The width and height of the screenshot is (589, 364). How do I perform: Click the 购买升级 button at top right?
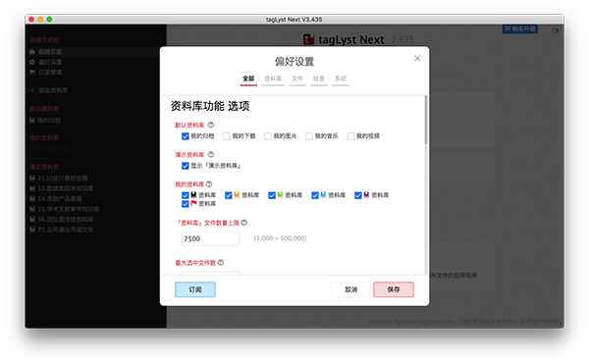tap(520, 28)
